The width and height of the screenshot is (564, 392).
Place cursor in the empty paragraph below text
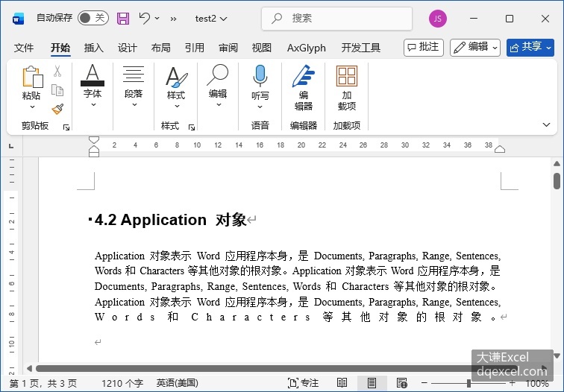tap(98, 342)
